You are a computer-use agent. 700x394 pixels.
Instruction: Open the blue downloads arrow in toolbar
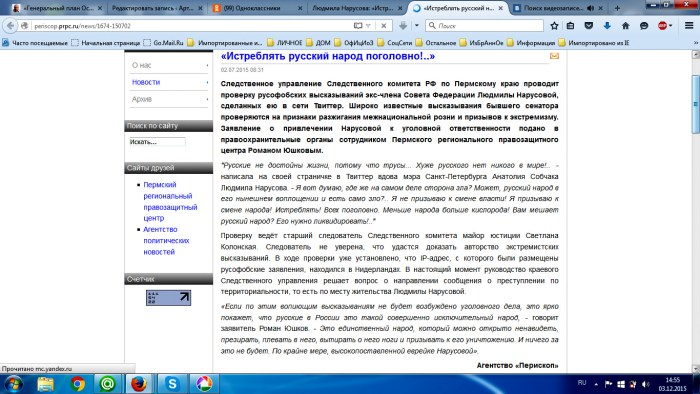click(607, 26)
